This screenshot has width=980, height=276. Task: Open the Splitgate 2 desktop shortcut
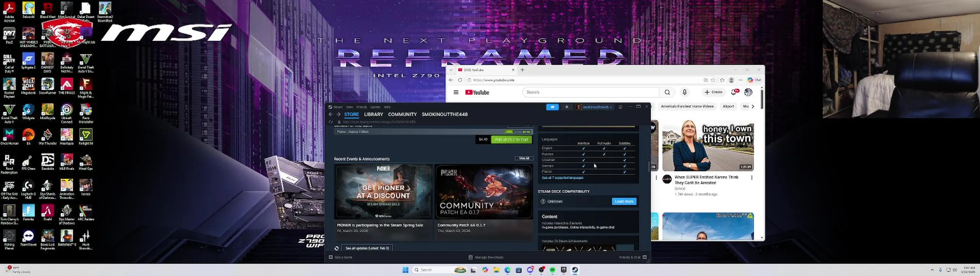28,61
